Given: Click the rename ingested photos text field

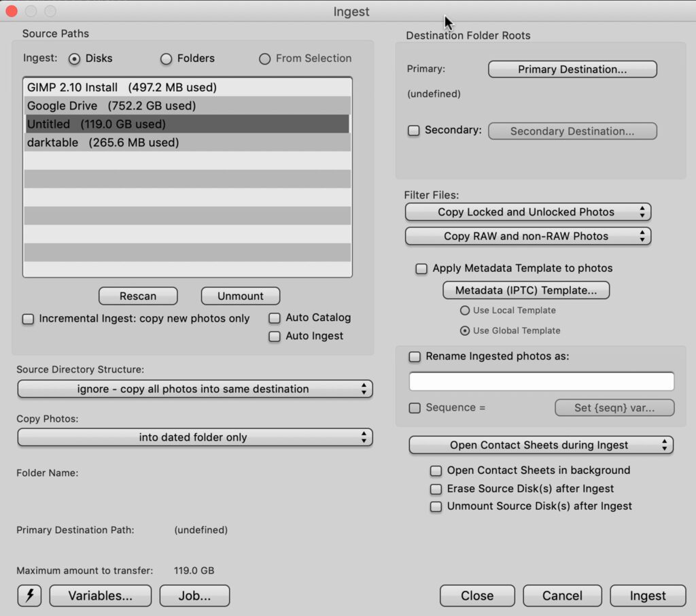Looking at the screenshot, I should (541, 381).
